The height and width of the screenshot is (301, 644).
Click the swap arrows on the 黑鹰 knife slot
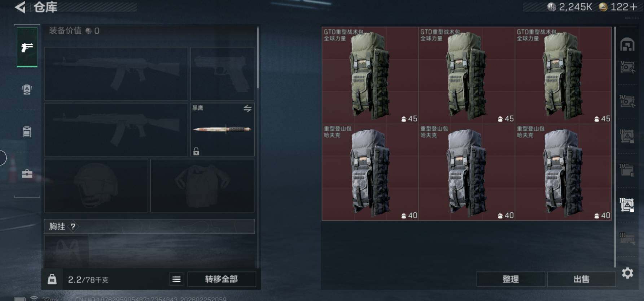click(x=247, y=108)
